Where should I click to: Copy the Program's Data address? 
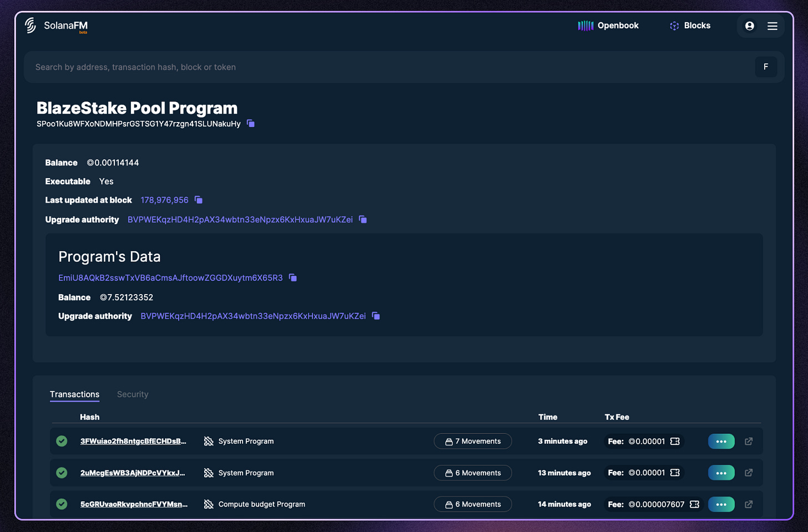293,277
